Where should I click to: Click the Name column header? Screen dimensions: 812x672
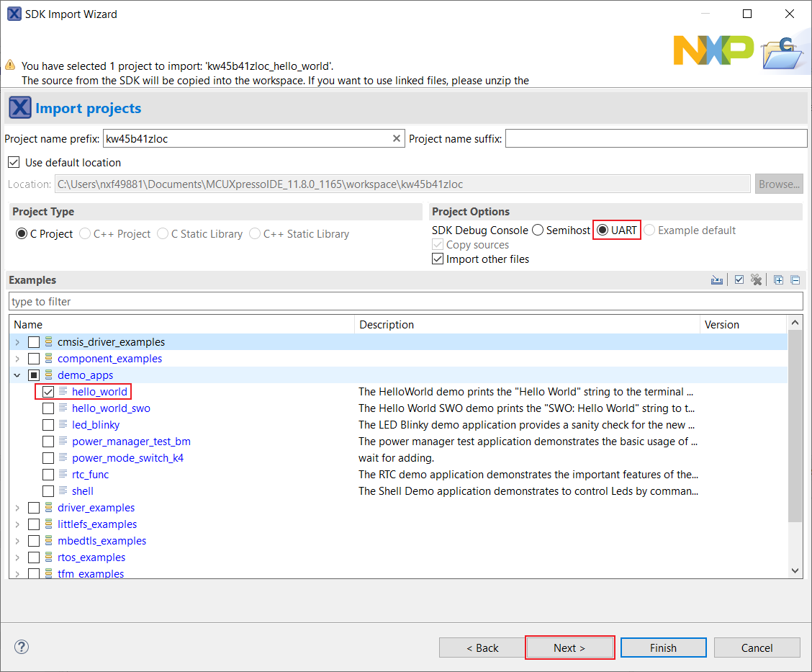181,325
